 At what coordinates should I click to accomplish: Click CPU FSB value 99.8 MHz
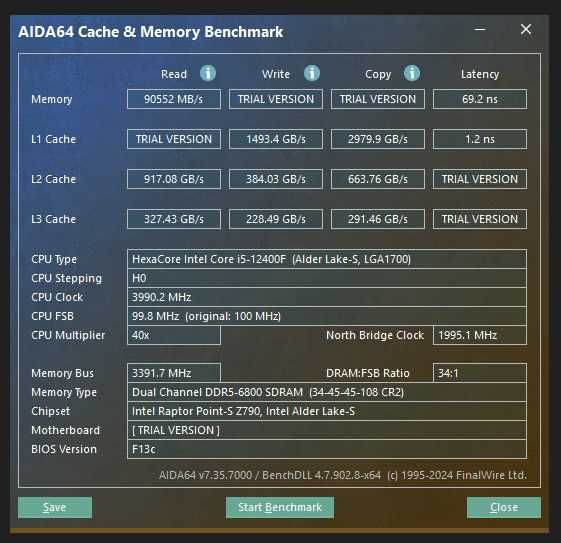tap(327, 316)
